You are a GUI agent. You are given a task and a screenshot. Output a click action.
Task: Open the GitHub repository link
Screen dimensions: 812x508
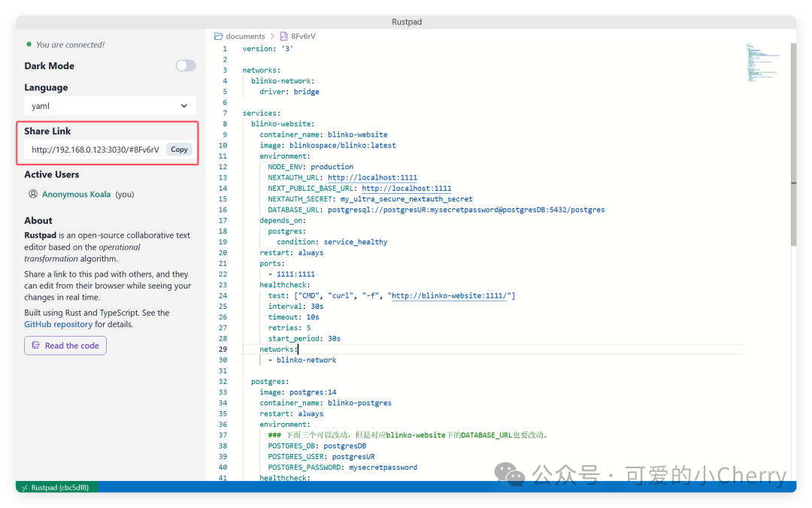click(58, 324)
